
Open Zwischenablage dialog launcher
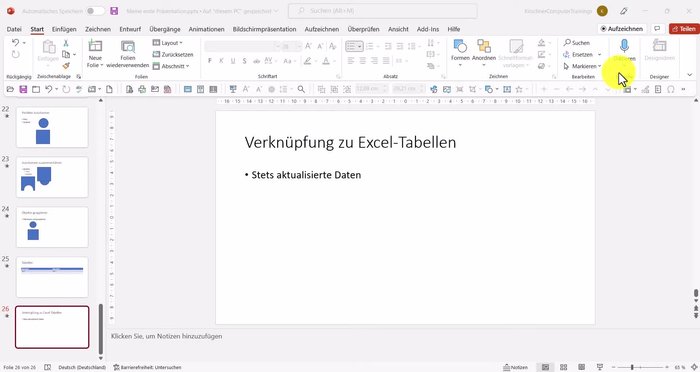pos(79,77)
